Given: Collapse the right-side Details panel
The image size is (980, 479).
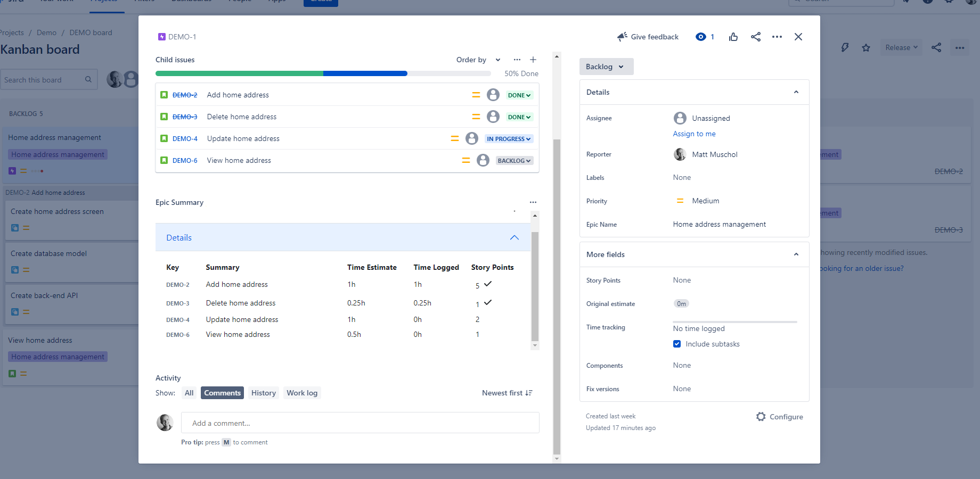Looking at the screenshot, I should 796,92.
